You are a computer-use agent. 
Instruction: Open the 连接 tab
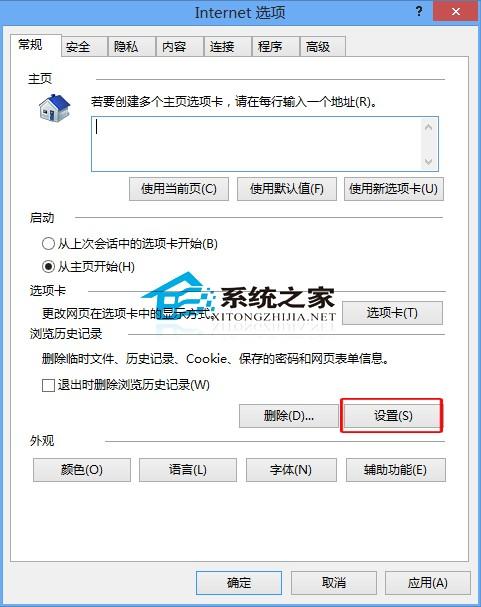(228, 47)
